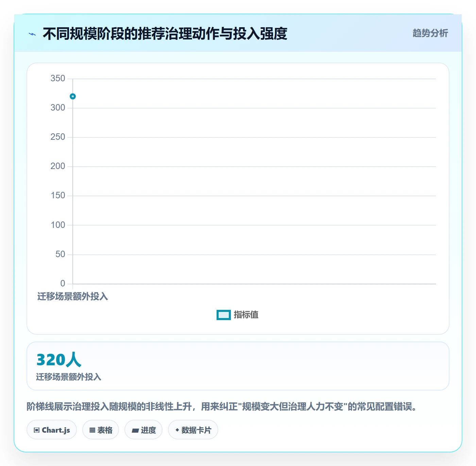Click the y-axis value 200
Viewport: 476px width, 466px height.
pos(58,166)
